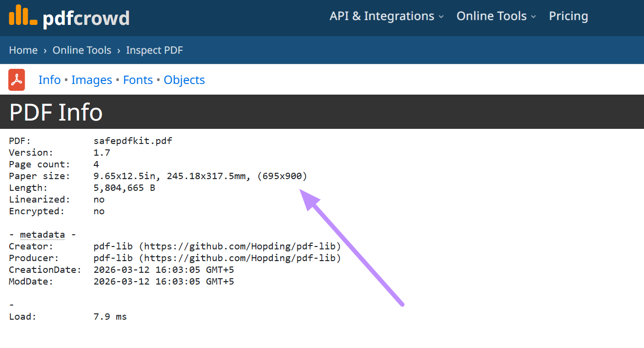Click the Linearized value no

99,200
